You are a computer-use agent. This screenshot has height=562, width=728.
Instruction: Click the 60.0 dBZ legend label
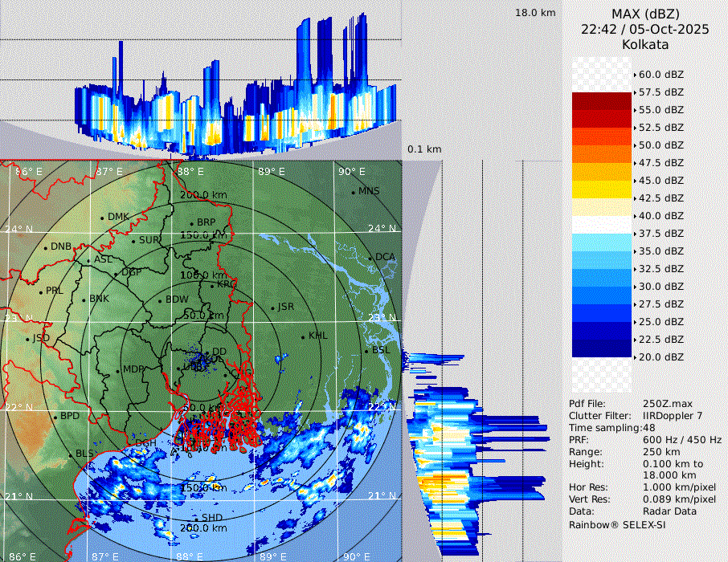[661, 75]
